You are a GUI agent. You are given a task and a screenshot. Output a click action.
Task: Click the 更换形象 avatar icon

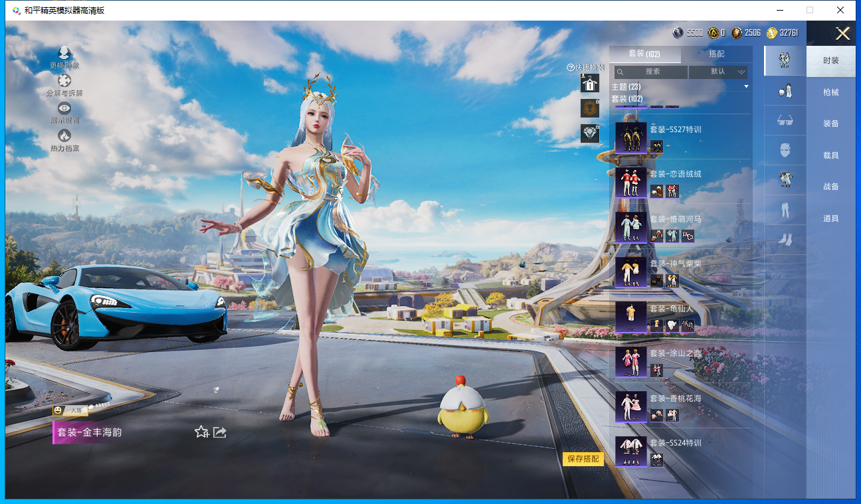(x=64, y=54)
